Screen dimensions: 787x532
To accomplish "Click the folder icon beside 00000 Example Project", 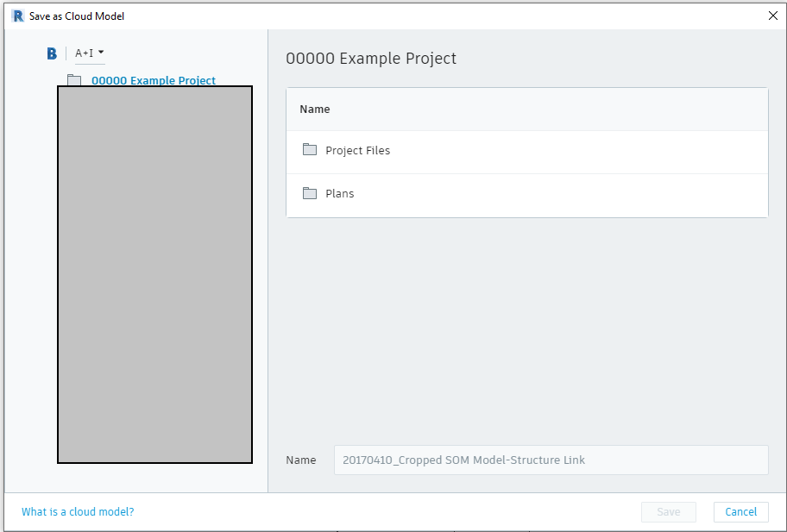I will click(74, 79).
